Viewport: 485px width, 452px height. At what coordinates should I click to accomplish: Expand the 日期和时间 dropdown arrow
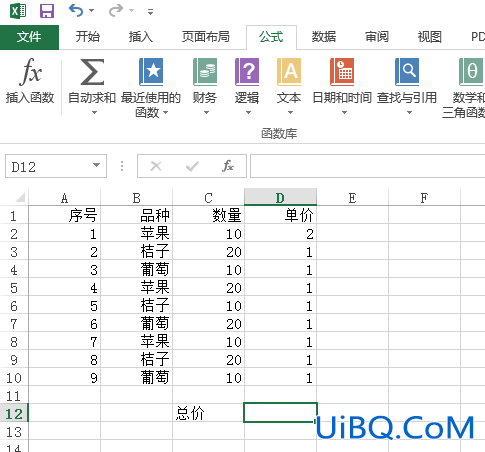[344, 113]
